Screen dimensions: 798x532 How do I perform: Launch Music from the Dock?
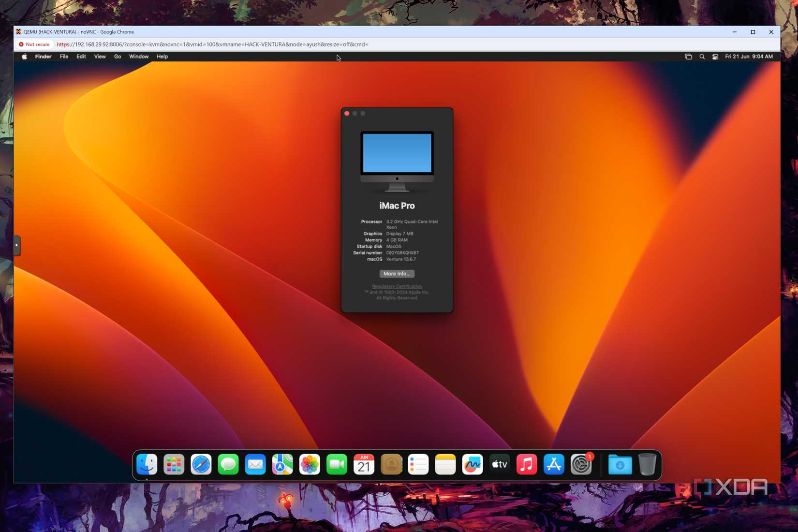click(x=527, y=465)
